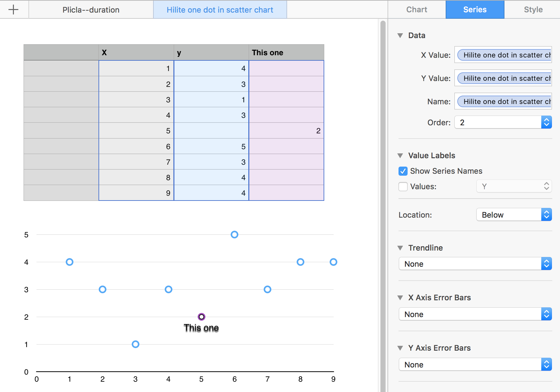Click the scatter dot at the value 5 peak
This screenshot has width=560, height=392.
point(234,235)
